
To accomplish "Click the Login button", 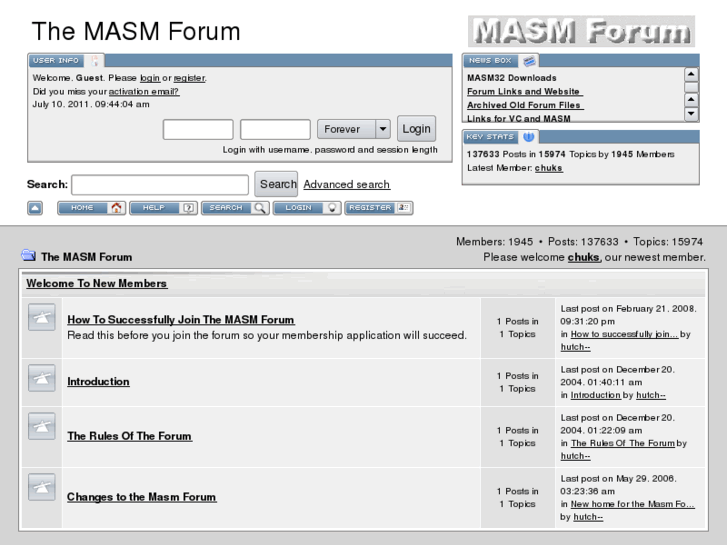I will pos(416,128).
